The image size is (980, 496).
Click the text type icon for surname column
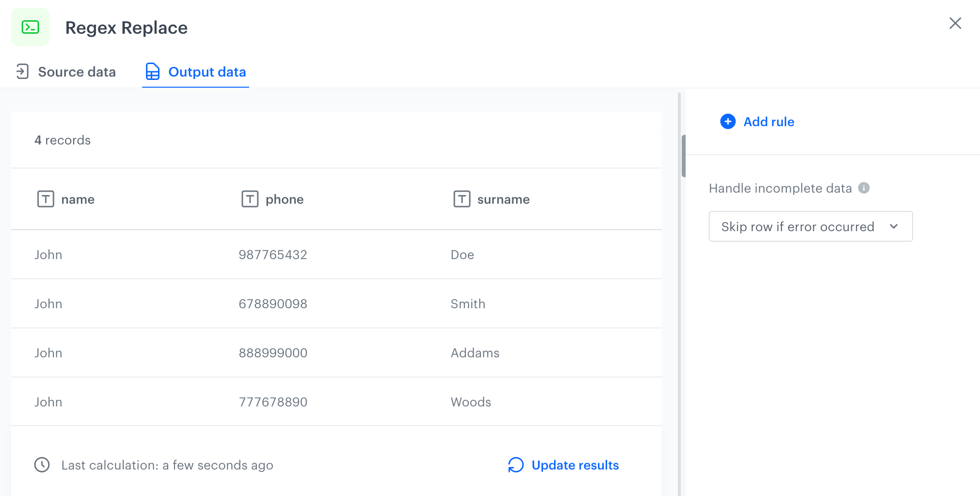(462, 199)
